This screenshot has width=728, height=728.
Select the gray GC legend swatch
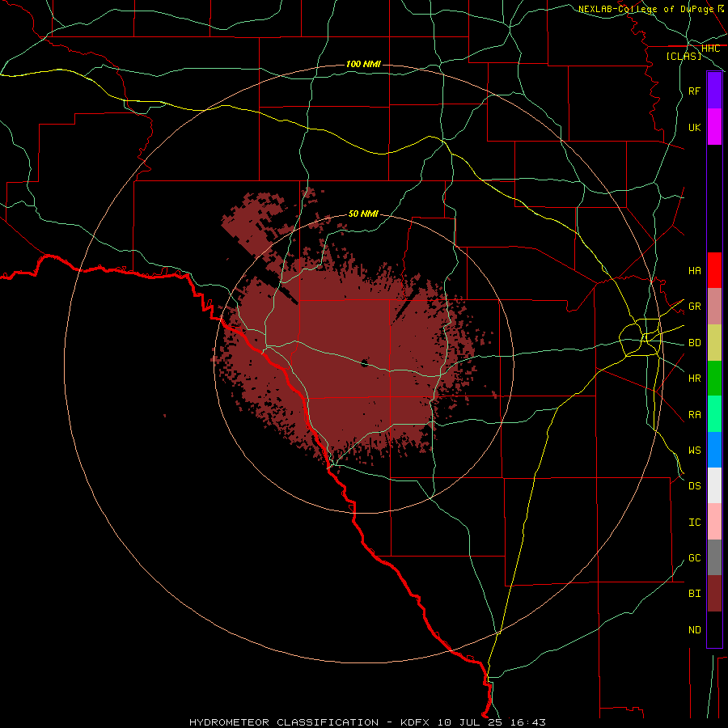[x=714, y=557]
